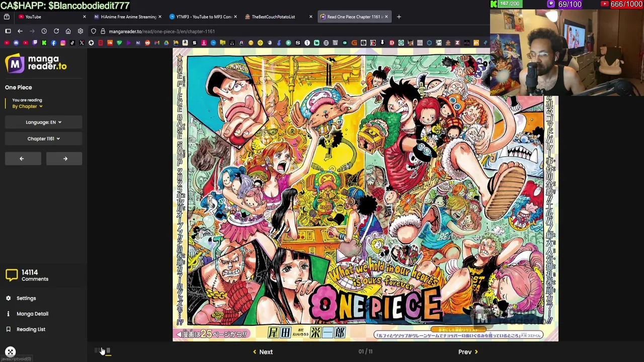Viewport: 644px width, 362px height.
Task: Open the Google Drive bookmark icon
Action: point(166,43)
